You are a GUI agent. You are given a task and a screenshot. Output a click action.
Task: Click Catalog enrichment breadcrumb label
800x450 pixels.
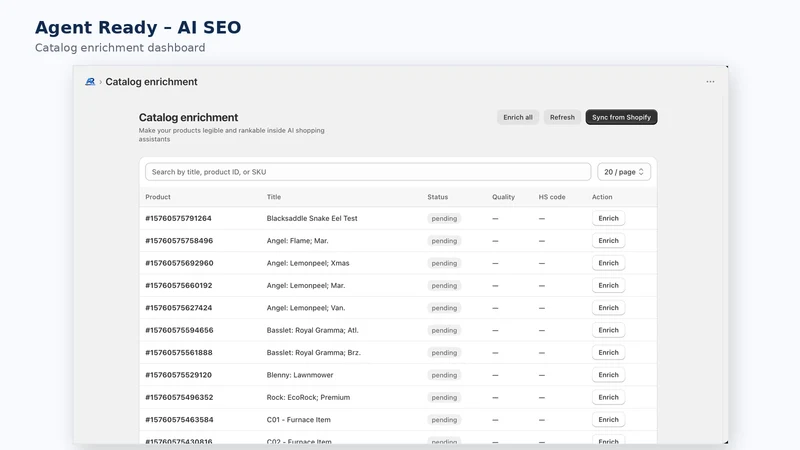pyautogui.click(x=151, y=82)
